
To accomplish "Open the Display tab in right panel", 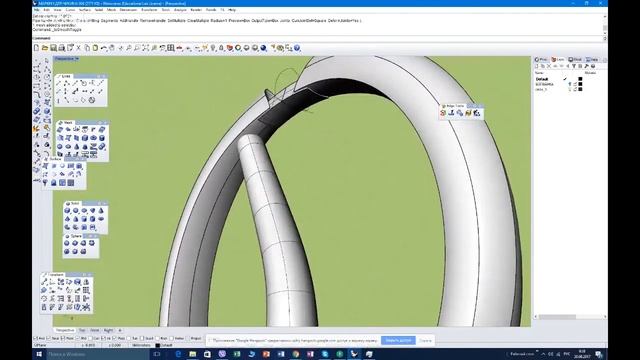I will click(575, 60).
